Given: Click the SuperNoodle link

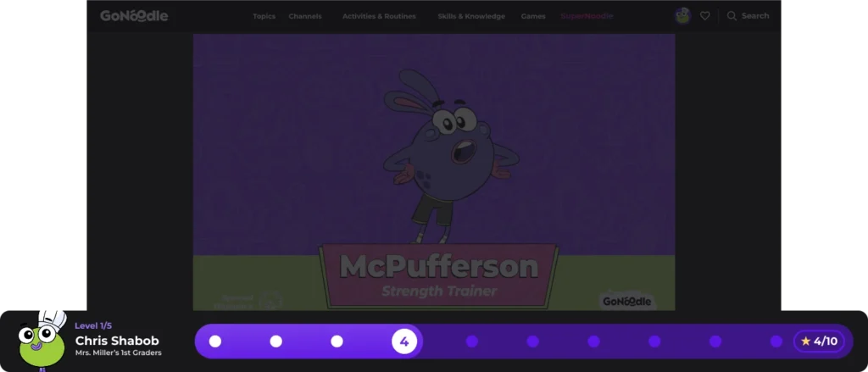Looking at the screenshot, I should [587, 16].
